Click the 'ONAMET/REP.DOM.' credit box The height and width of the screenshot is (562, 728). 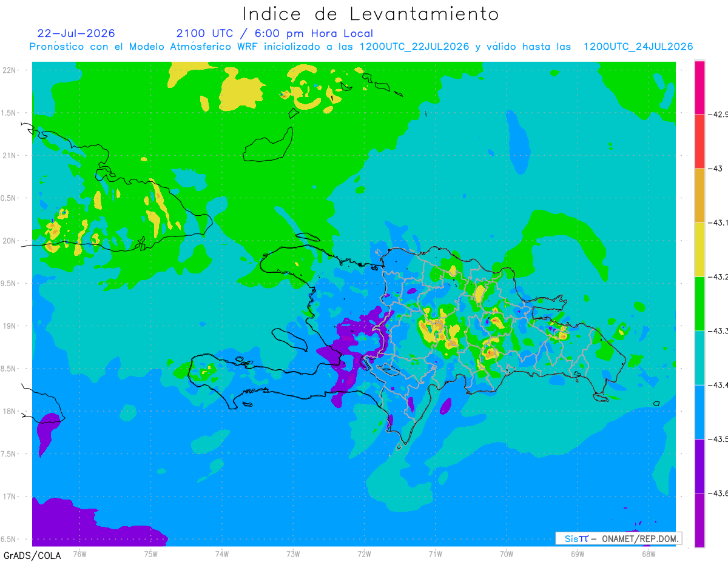[618, 538]
